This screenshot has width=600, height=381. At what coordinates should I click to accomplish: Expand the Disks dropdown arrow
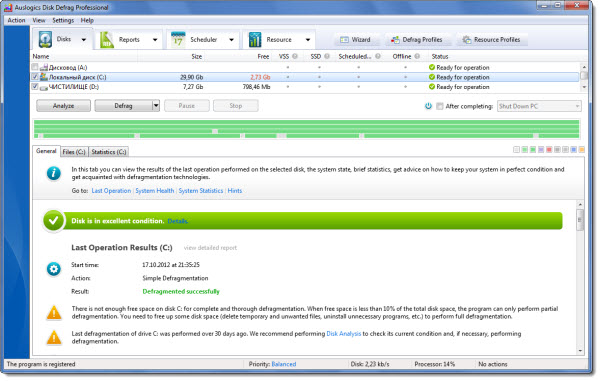84,39
